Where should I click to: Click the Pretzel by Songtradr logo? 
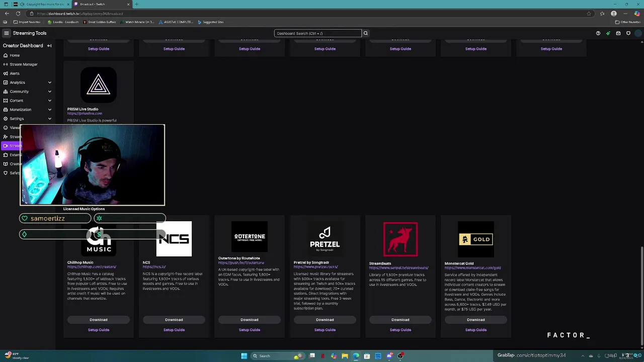[325, 239]
